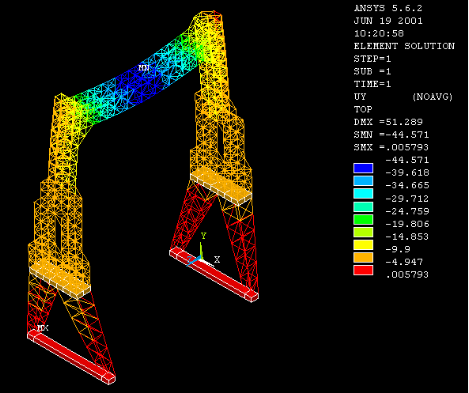This screenshot has height=393, width=469.
Task: Click the X axis label of triad
Action: tap(217, 259)
